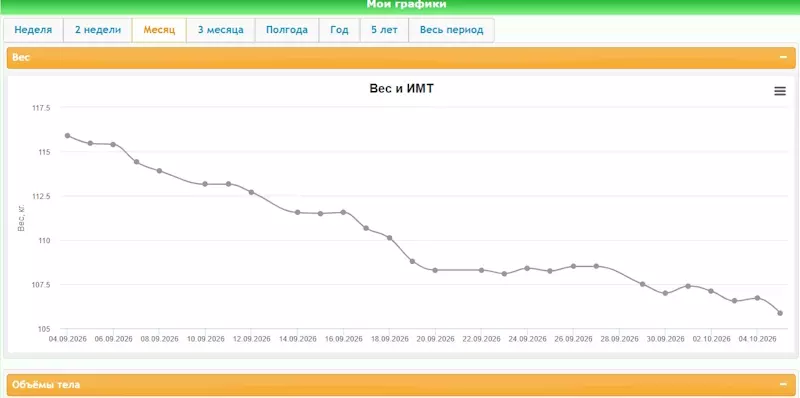
Task: Collapse the Вес section minus icon
Action: tap(783, 57)
